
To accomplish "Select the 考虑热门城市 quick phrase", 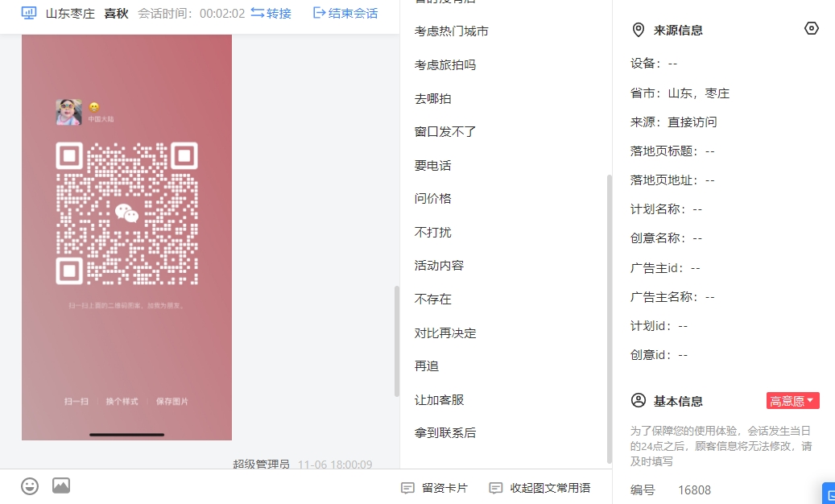I will (x=452, y=31).
